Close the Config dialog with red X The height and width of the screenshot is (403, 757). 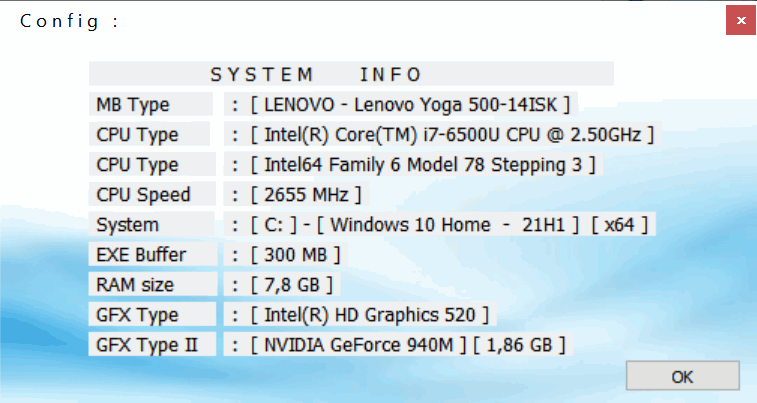(741, 20)
